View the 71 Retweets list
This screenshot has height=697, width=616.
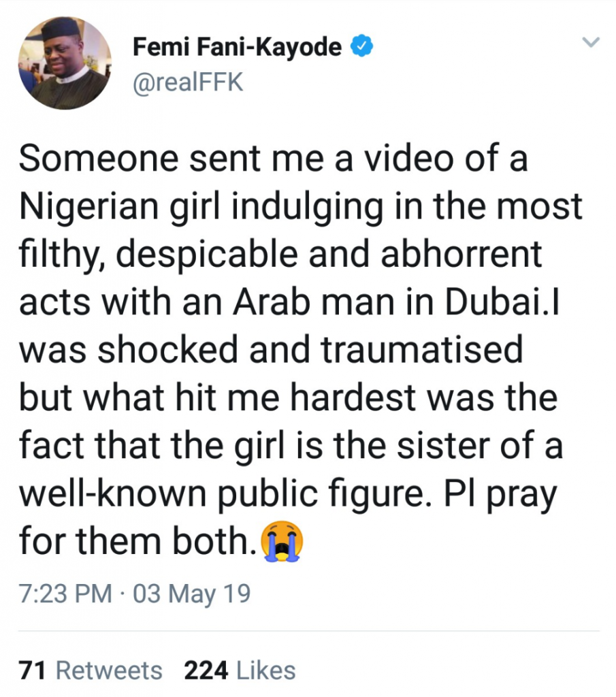point(91,670)
